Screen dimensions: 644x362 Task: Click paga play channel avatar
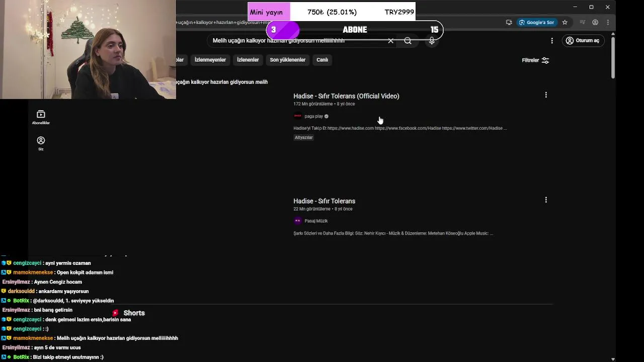[297, 116]
